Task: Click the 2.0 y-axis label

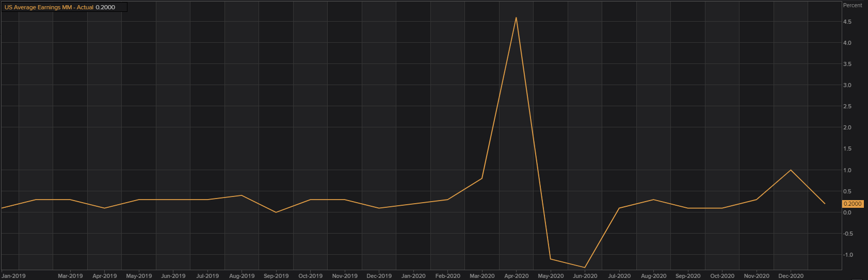Action: 847,127
